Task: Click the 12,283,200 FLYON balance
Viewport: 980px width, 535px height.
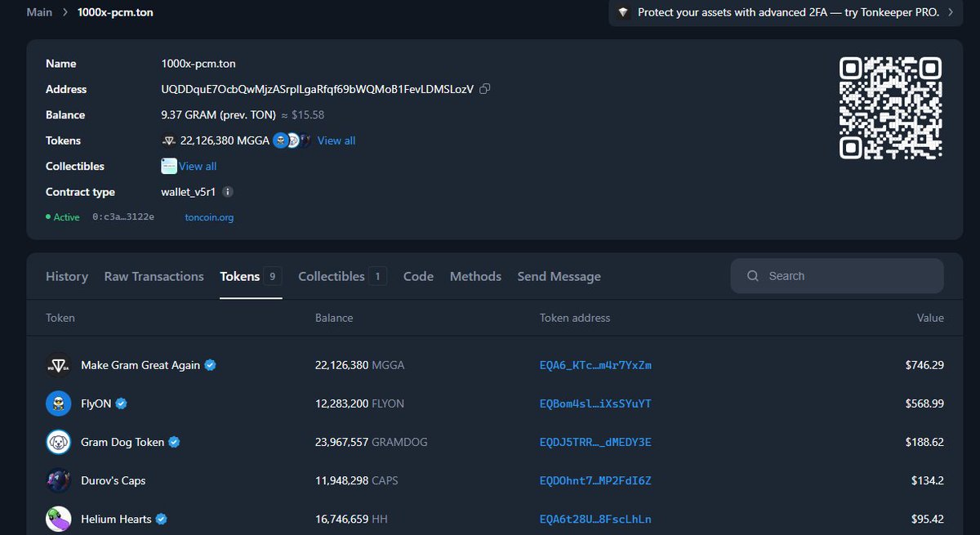Action: (x=359, y=403)
